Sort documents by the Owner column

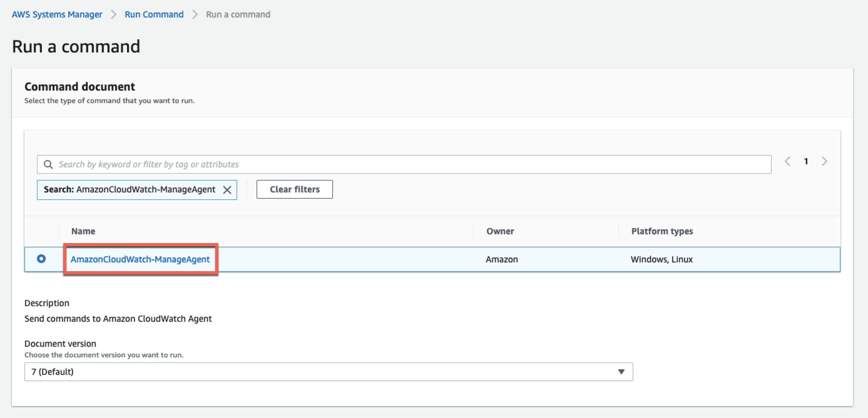tap(500, 231)
